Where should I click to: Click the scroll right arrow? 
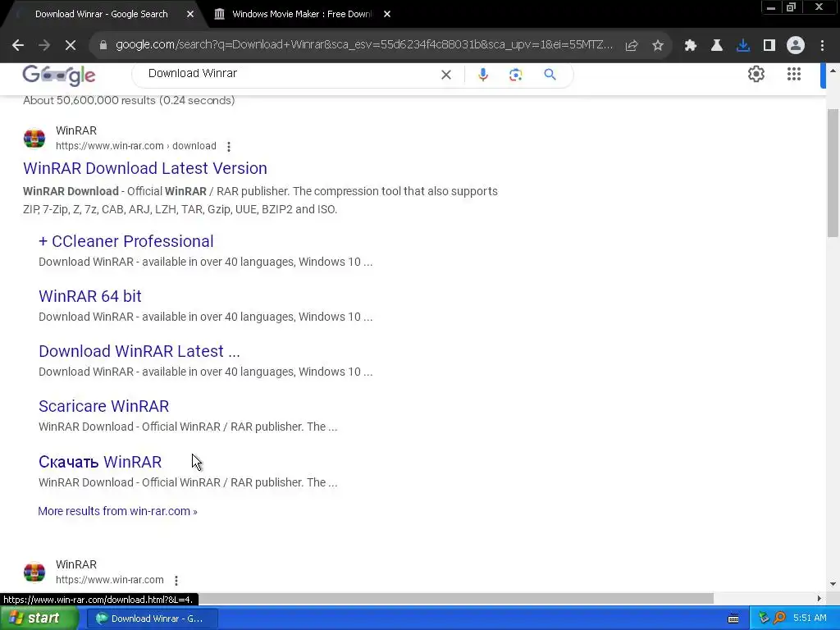point(819,598)
